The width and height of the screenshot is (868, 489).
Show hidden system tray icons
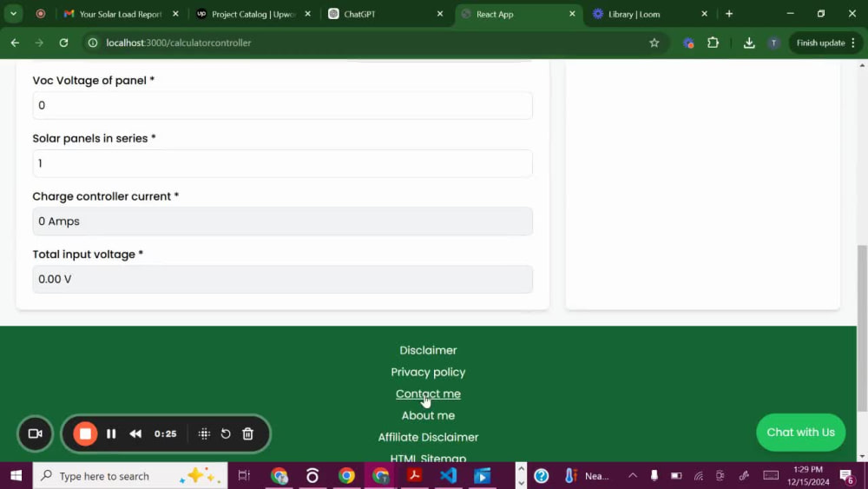pyautogui.click(x=633, y=476)
